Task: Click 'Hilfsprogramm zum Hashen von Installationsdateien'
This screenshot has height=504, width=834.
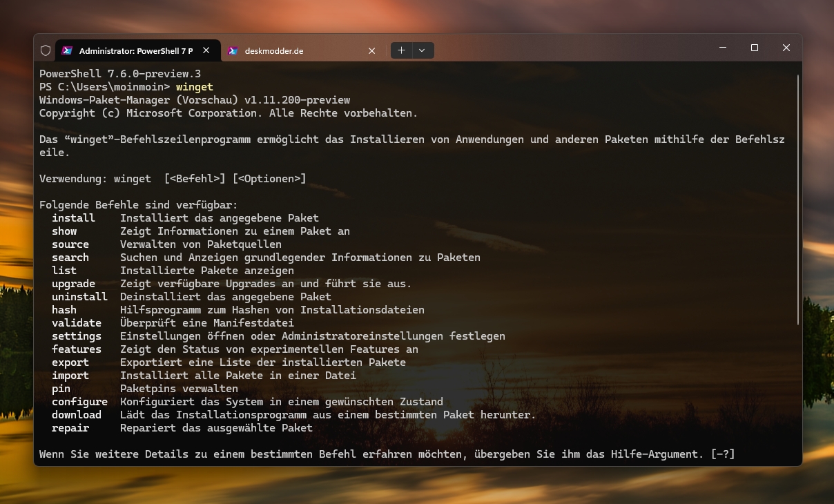Action: click(272, 310)
